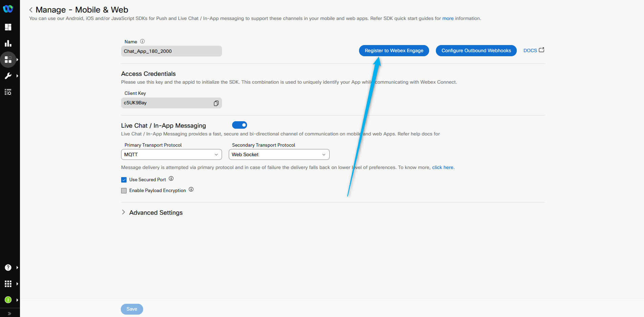The width and height of the screenshot is (644, 317).
Task: Open the bar chart reports icon
Action: pyautogui.click(x=8, y=43)
